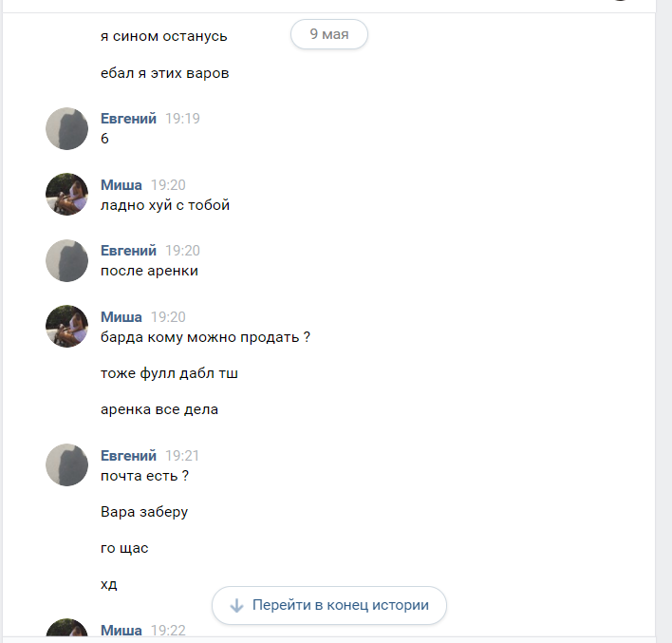Click the down arrow icon in history button

tap(236, 605)
